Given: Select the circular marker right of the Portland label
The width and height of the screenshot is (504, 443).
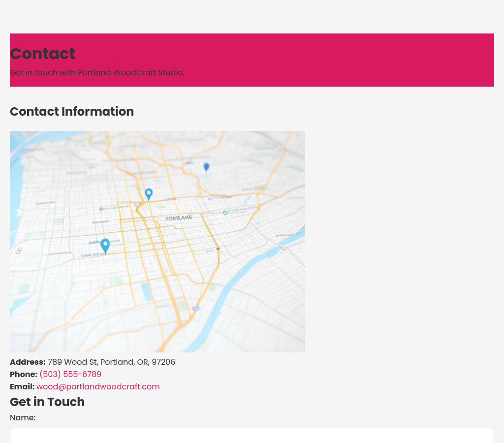Looking at the screenshot, I should pyautogui.click(x=225, y=213).
